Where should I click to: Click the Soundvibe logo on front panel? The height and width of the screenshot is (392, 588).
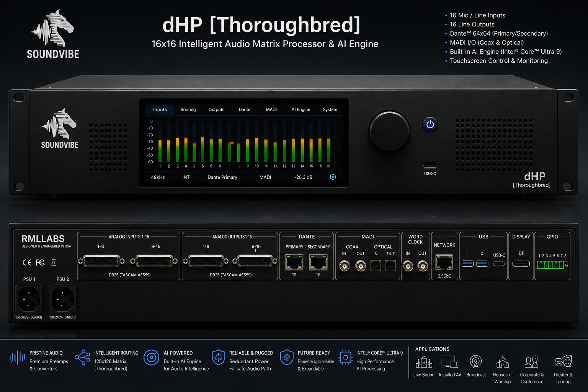coord(60,129)
